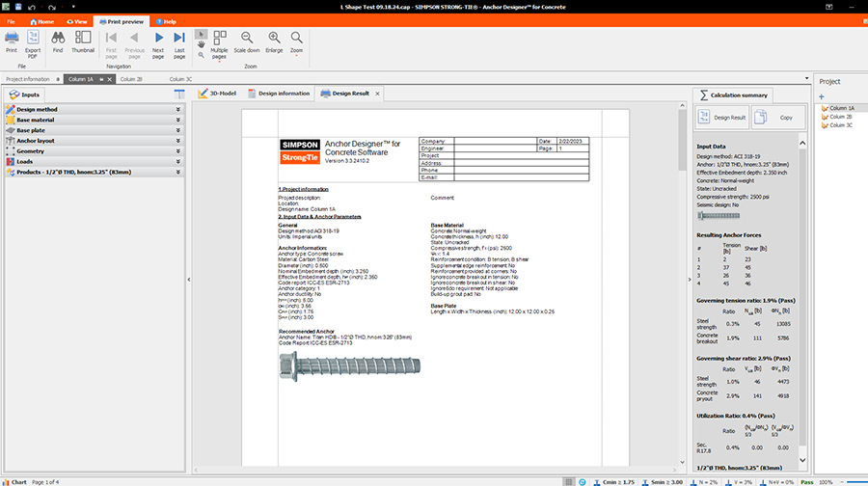The width and height of the screenshot is (868, 486).
Task: Redo the action in title bar
Action: tap(52, 7)
